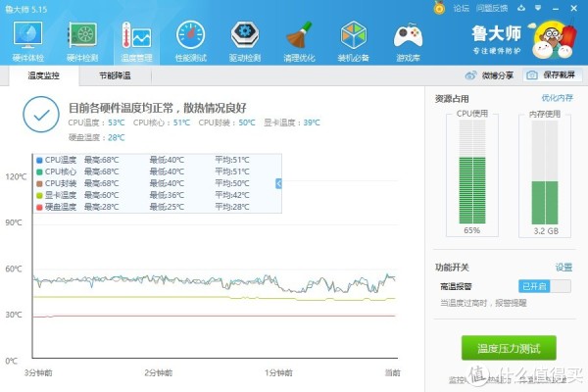Click the CPU核心 51℃ reading
Image resolution: width=588 pixels, height=392 pixels.
162,122
